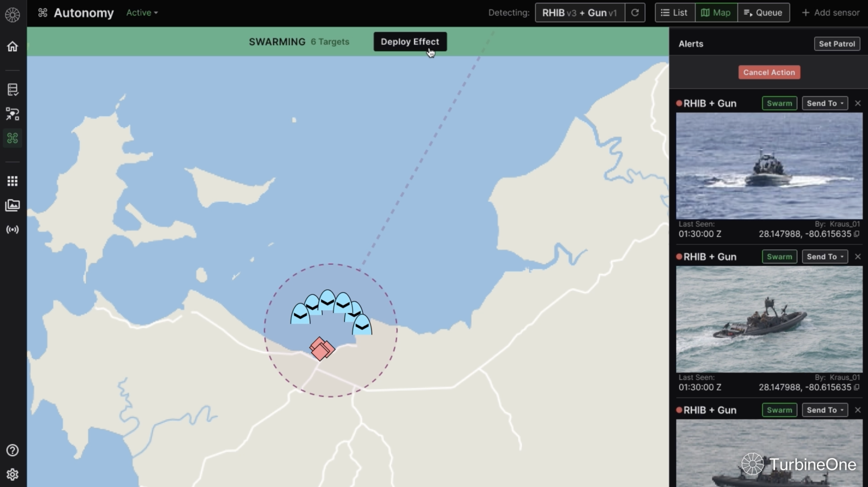Open the home icon in sidebar

(x=12, y=46)
